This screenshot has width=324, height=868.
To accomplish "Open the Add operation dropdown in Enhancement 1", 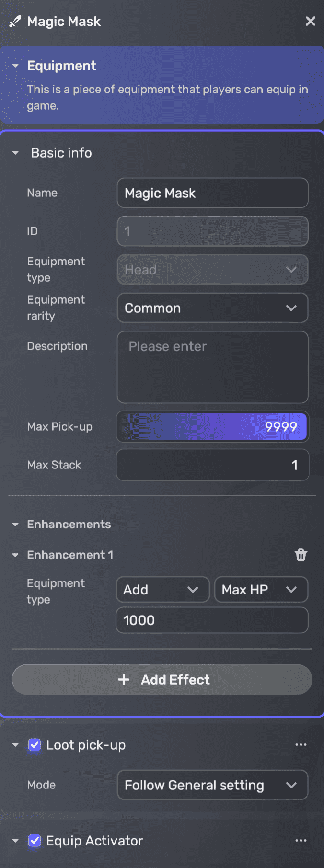I will point(162,590).
